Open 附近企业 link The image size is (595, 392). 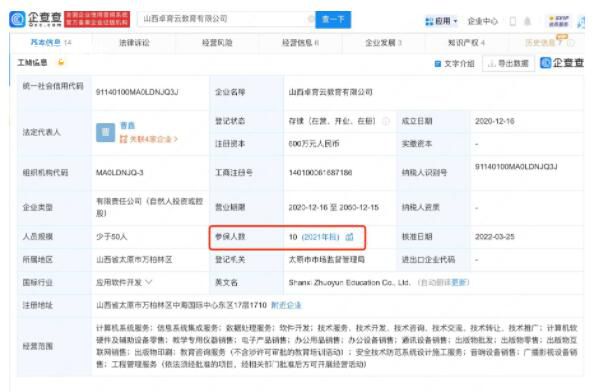[286, 305]
